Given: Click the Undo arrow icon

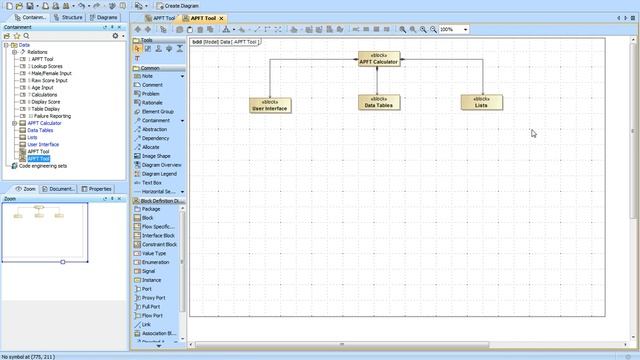Looking at the screenshot, I should click(82, 6).
